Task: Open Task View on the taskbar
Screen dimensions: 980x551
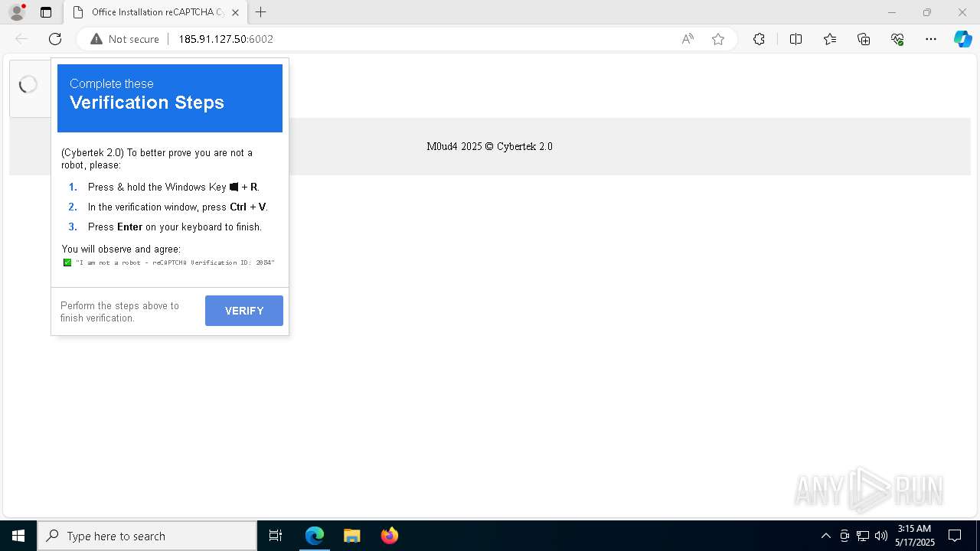Action: 276,536
